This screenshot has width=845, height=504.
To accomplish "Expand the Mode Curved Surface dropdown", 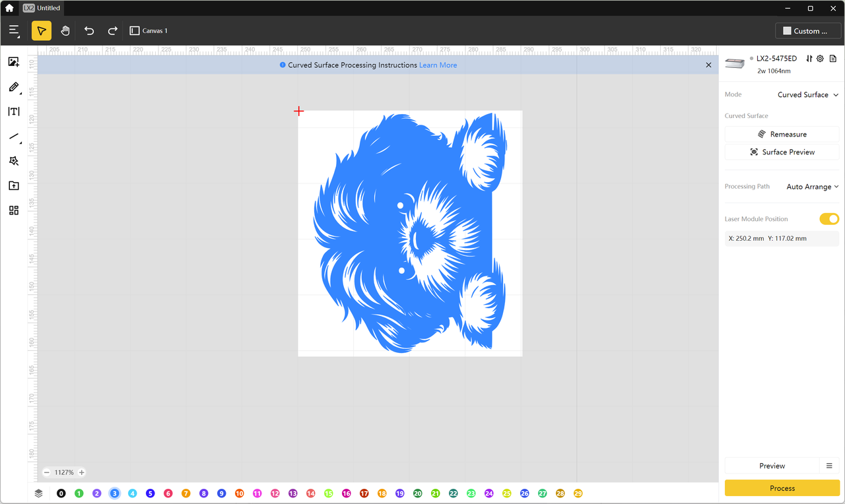I will (807, 95).
